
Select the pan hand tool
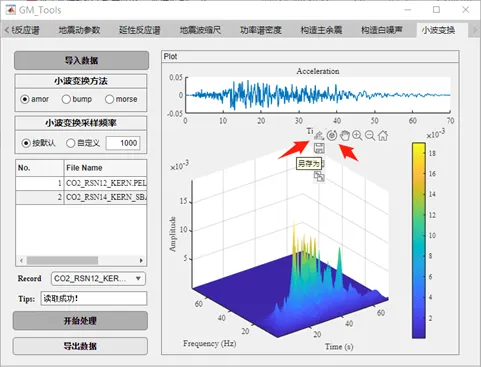[345, 135]
